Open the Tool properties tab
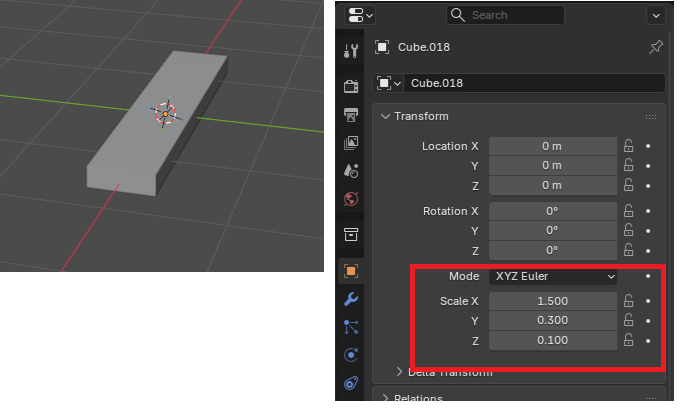The image size is (684, 410). (x=351, y=51)
